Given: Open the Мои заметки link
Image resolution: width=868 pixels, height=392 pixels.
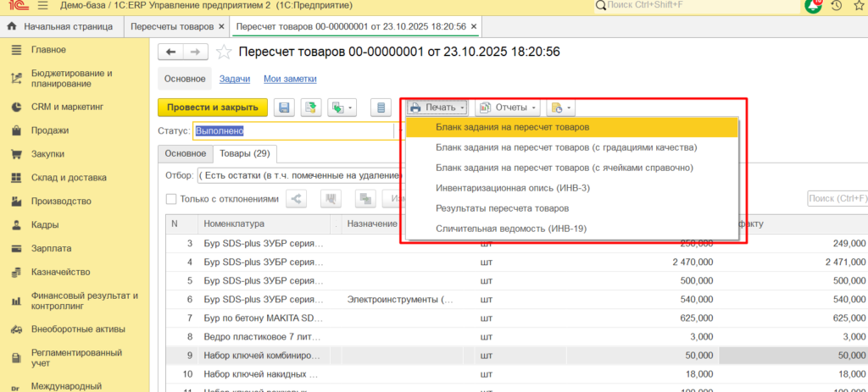Looking at the screenshot, I should point(290,79).
